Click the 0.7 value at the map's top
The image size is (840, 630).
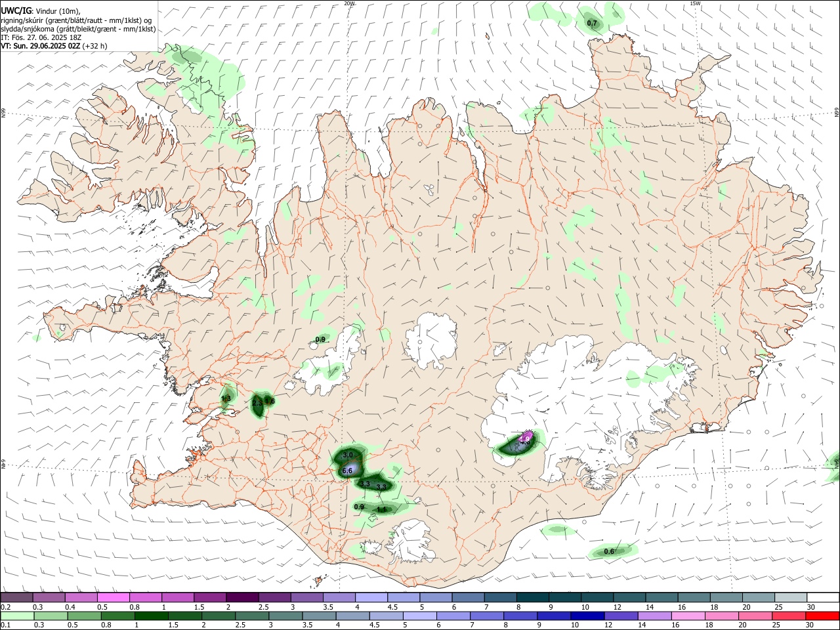(x=592, y=24)
